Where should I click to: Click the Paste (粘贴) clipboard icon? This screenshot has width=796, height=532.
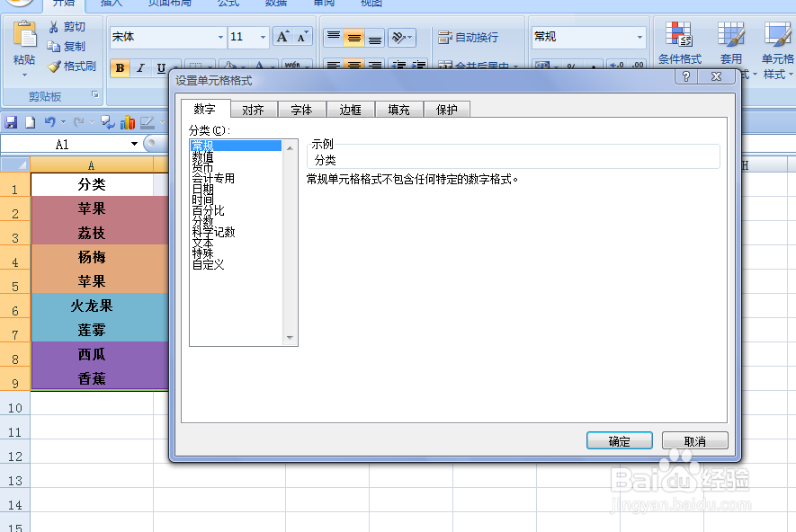(24, 34)
